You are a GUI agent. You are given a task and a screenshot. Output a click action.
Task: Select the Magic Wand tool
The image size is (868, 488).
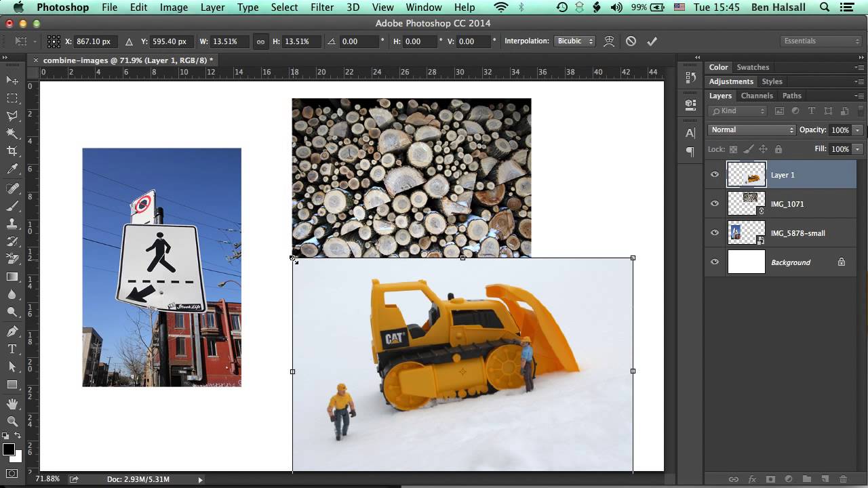click(12, 134)
